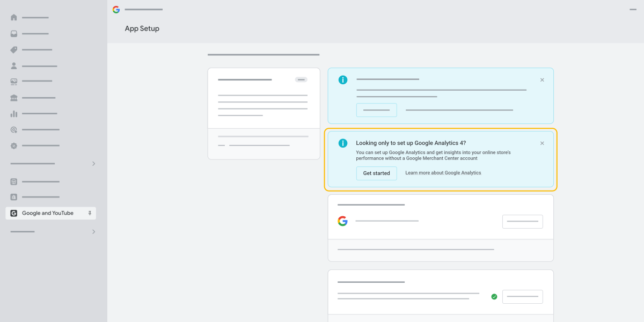Toggle the blue info icon on the Analytics banner
Viewport: 644px width, 322px height.
click(342, 143)
